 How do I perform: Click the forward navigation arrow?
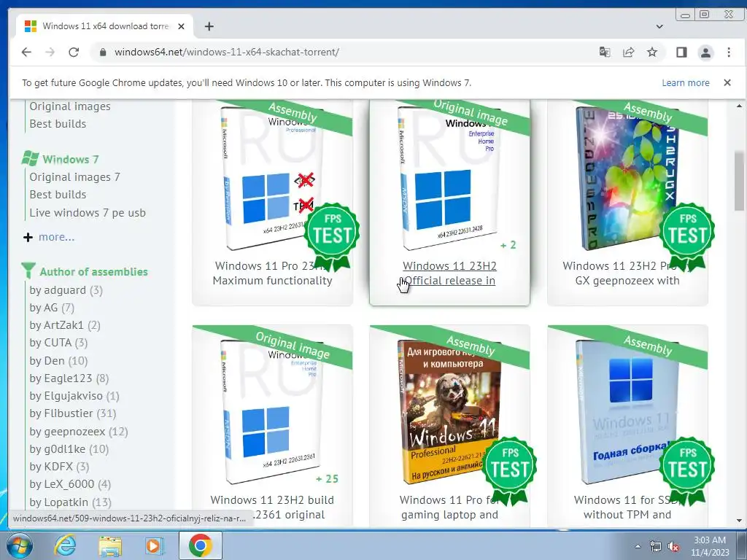coord(50,52)
